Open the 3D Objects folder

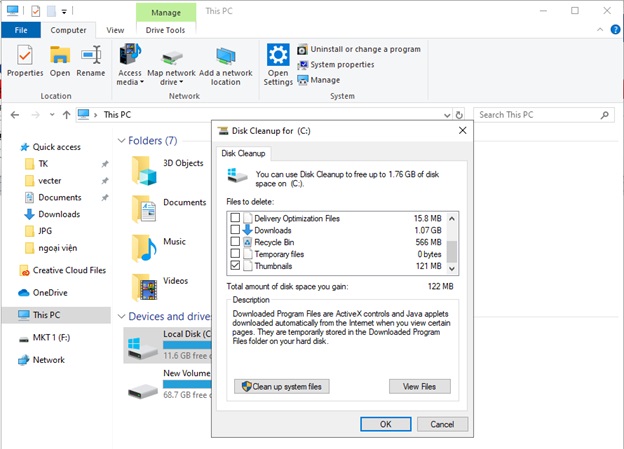tap(168, 170)
